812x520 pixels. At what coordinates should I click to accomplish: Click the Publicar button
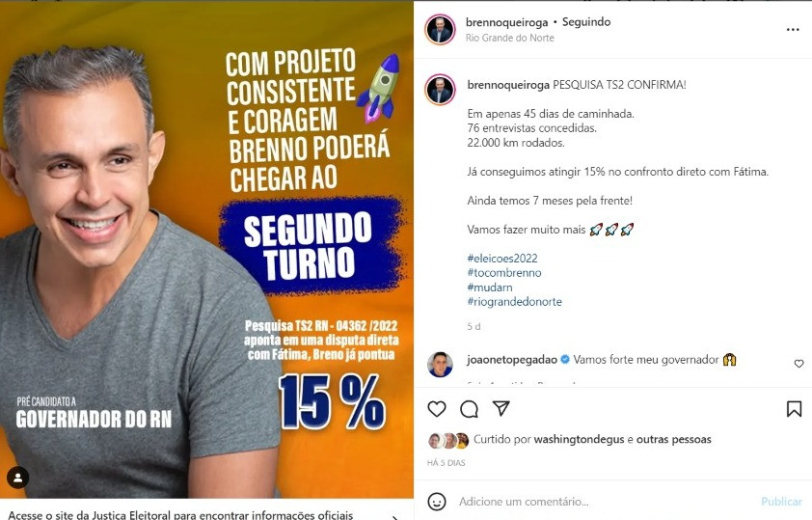[781, 502]
